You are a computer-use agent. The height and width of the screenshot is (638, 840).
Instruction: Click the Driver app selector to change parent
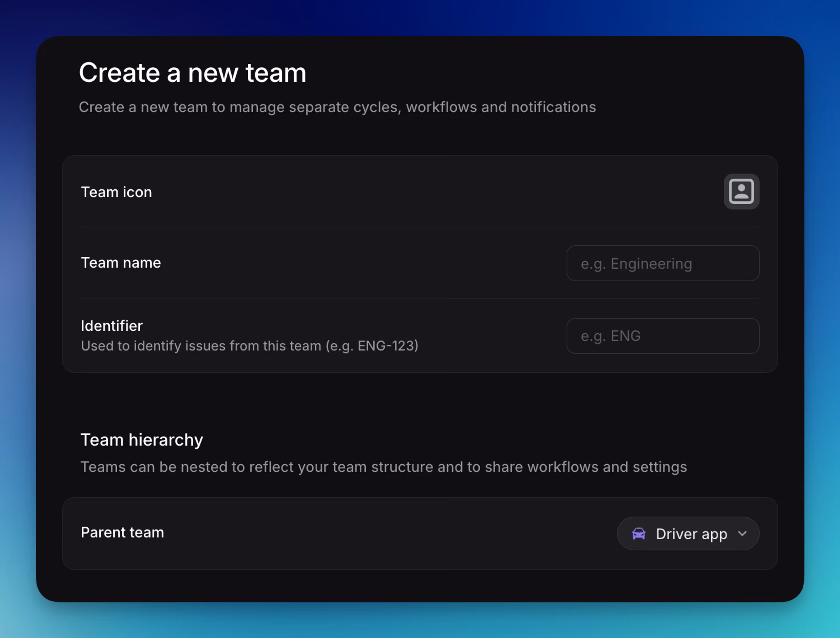688,534
